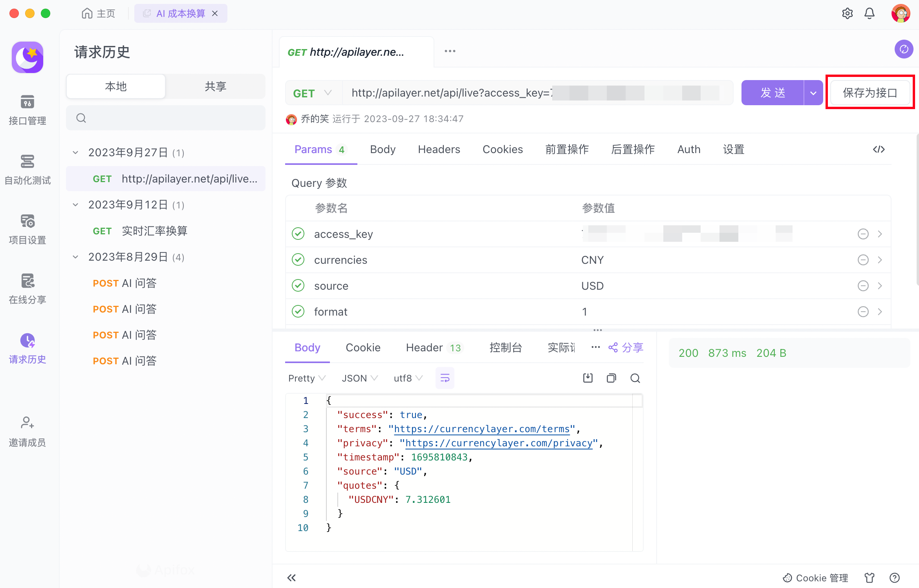Open the Pretty format dropdown
Viewport: 919px width, 588px height.
point(306,378)
